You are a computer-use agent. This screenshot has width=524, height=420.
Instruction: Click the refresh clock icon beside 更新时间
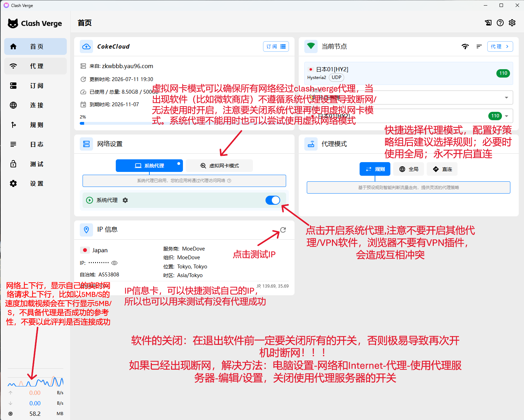click(x=83, y=79)
